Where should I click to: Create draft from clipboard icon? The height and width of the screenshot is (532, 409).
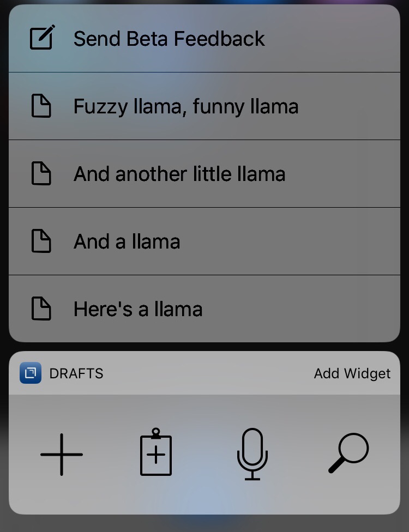(x=156, y=452)
